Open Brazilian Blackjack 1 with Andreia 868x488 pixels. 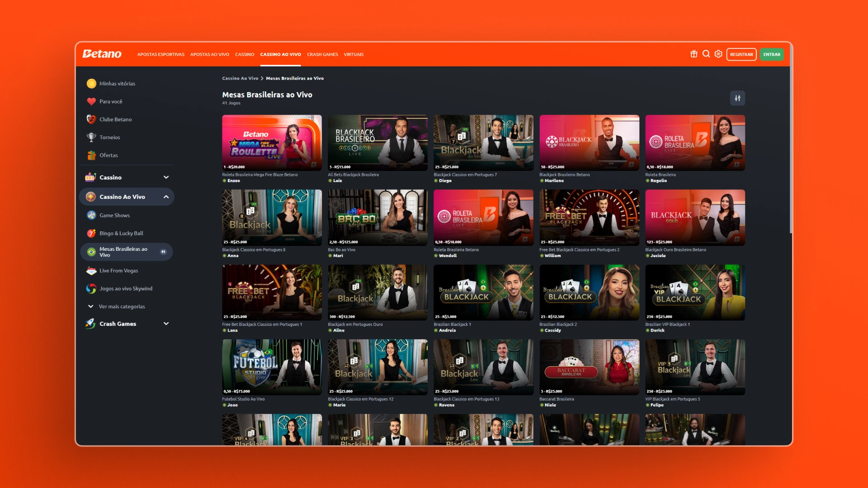pos(483,292)
